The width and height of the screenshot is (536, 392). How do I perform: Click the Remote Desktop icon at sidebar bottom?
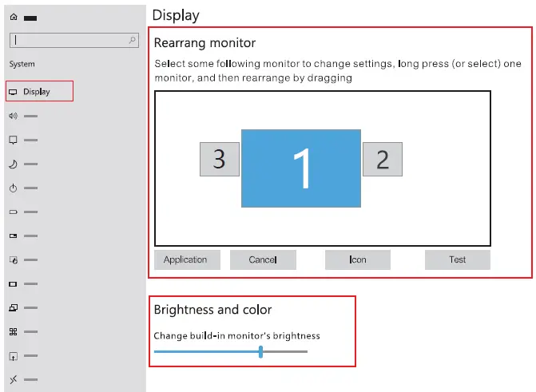point(13,380)
